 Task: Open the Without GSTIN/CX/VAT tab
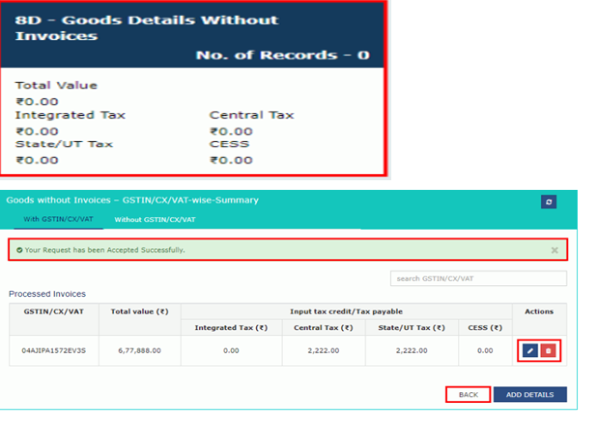[154, 218]
